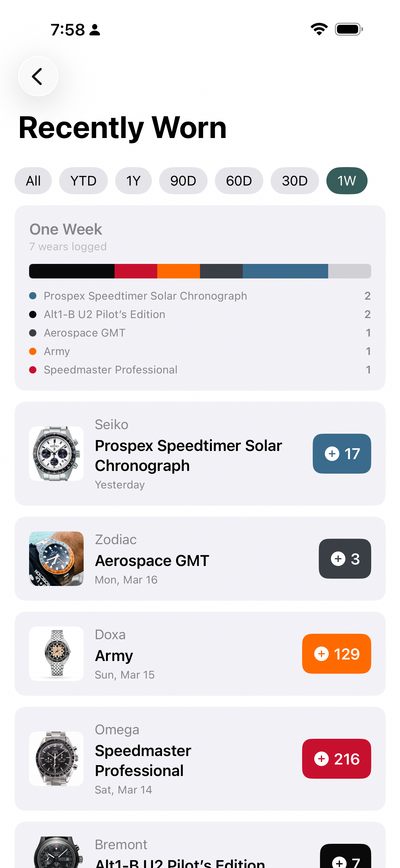
Task: Log a wear for Aerospace GMT
Action: [344, 559]
